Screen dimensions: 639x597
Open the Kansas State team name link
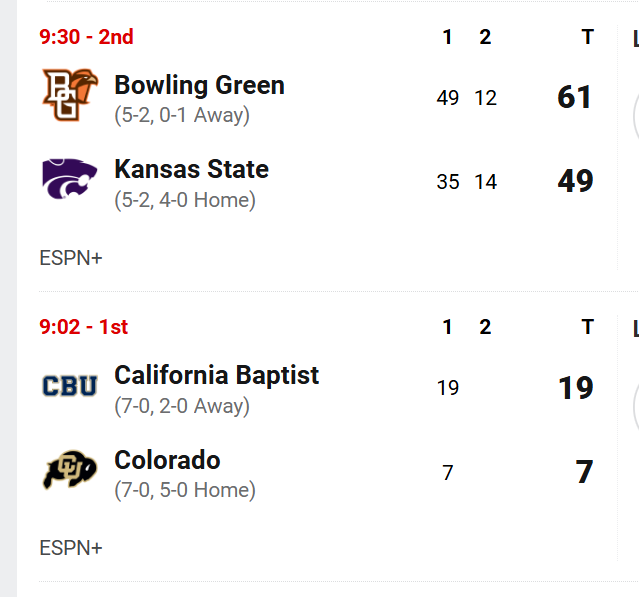coord(191,169)
